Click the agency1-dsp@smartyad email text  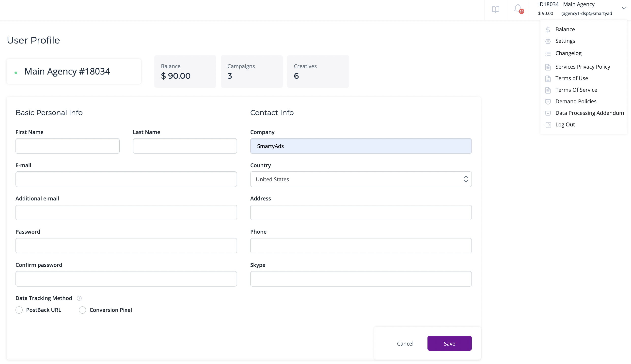click(586, 14)
